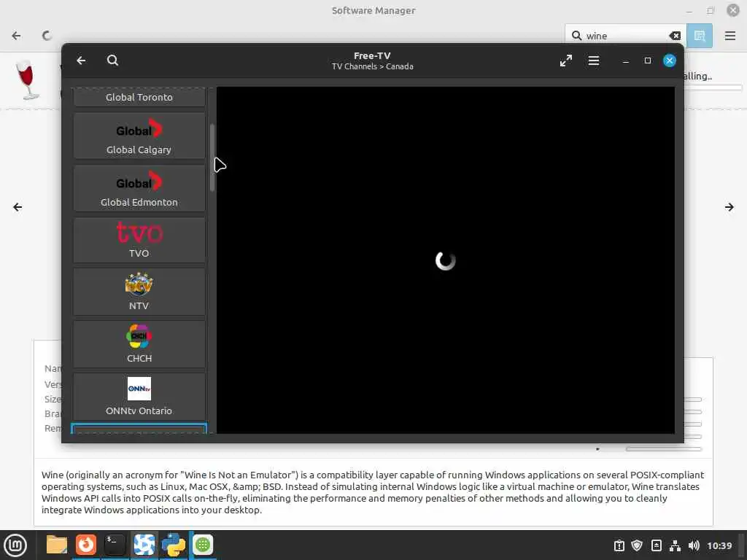Open volume tray icon
The width and height of the screenshot is (747, 560).
click(x=694, y=545)
